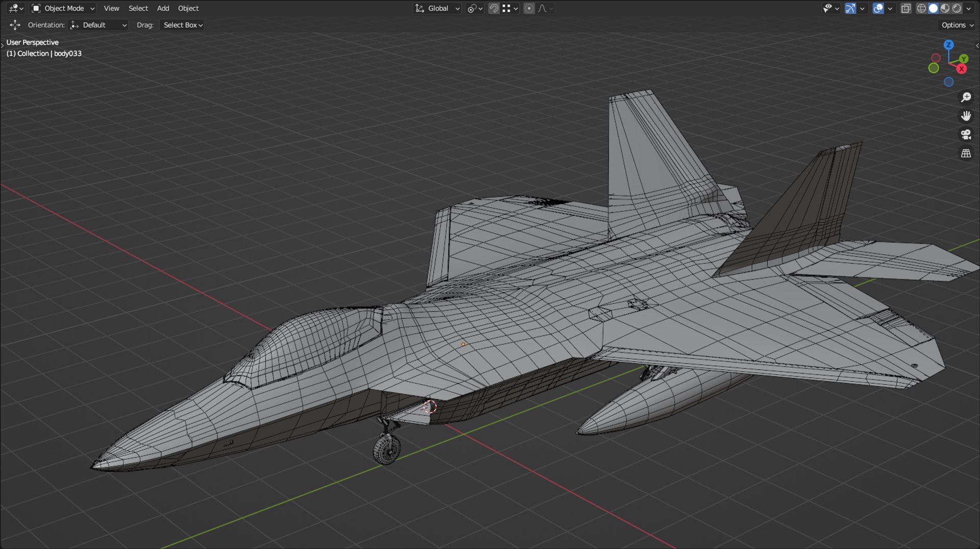This screenshot has width=980, height=549.
Task: Click the 3D cursor near landing gear
Action: (430, 407)
